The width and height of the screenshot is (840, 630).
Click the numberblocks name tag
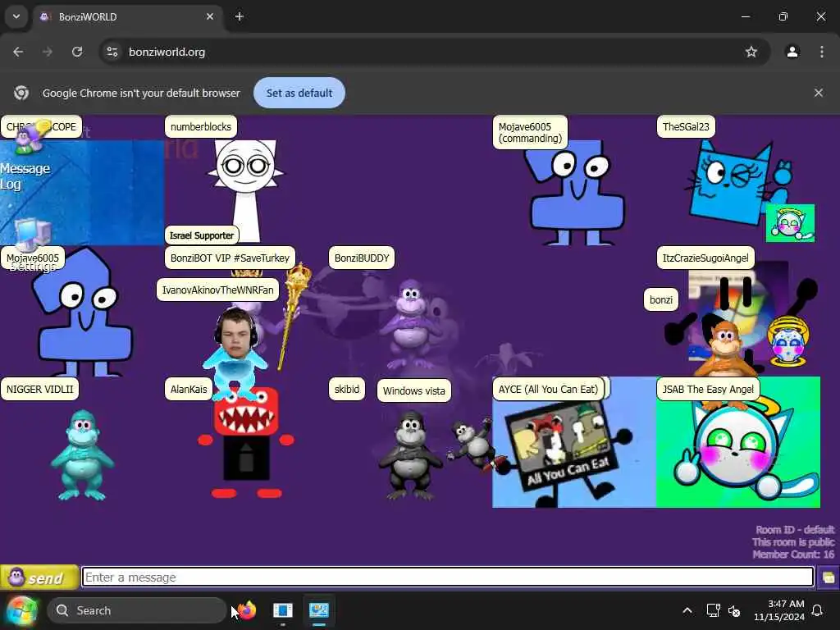coord(201,127)
